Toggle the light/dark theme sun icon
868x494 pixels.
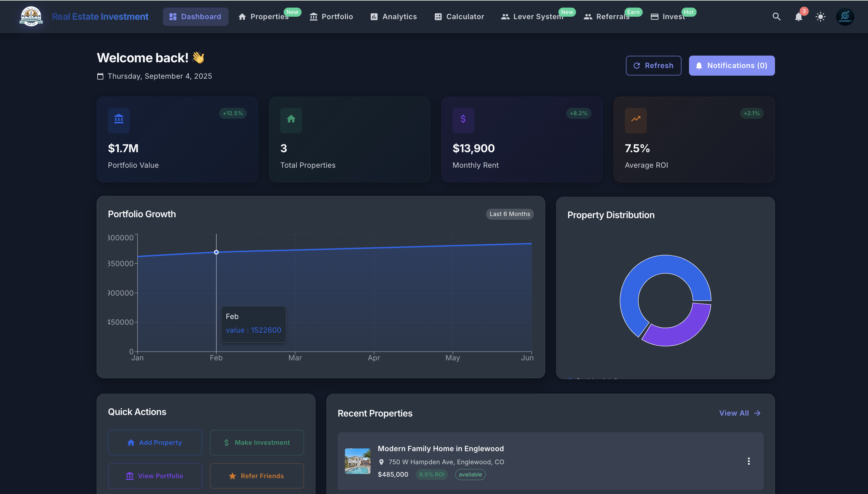821,16
